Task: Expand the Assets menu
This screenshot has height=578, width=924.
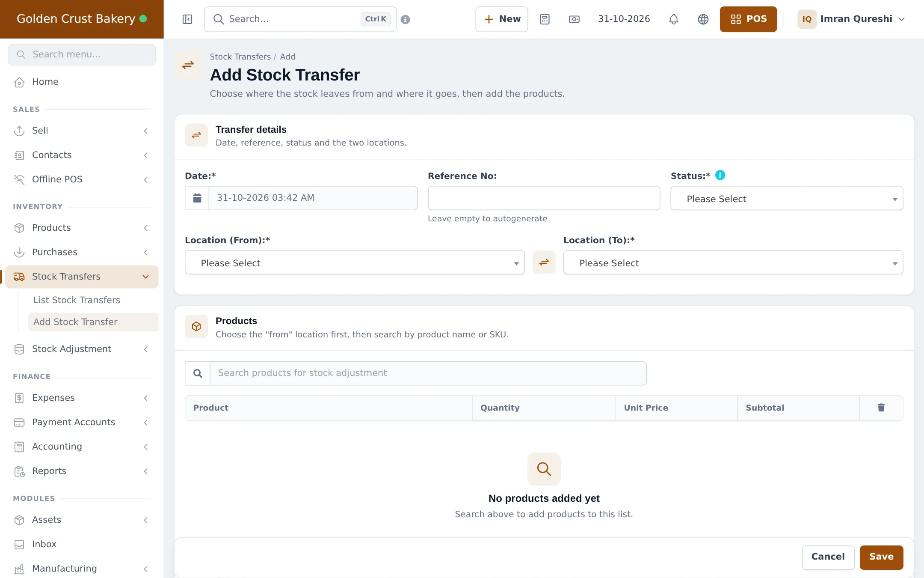Action: pos(82,520)
